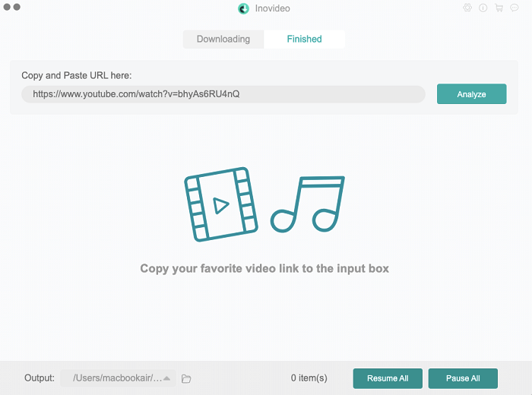Click the Inovideo title text
This screenshot has width=532, height=395.
click(x=272, y=8)
